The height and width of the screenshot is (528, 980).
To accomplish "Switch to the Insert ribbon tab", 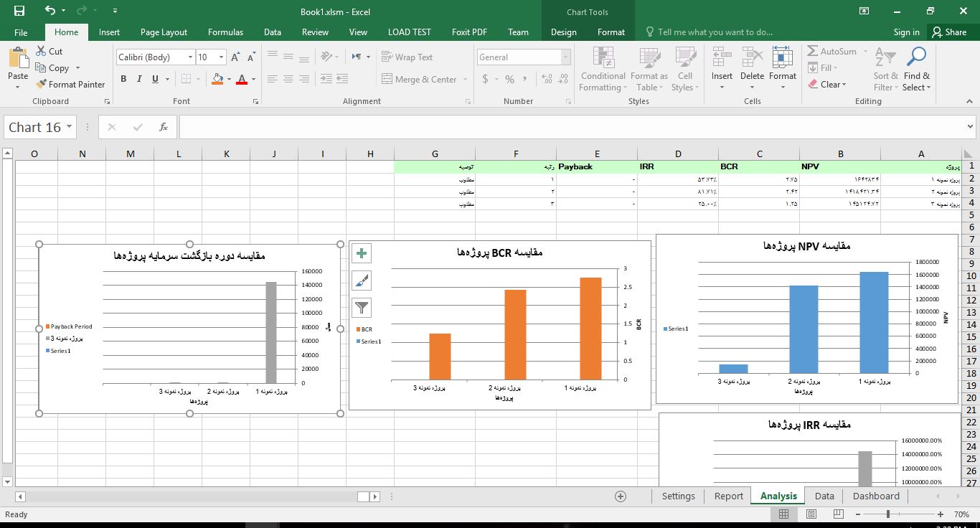I will click(x=110, y=32).
